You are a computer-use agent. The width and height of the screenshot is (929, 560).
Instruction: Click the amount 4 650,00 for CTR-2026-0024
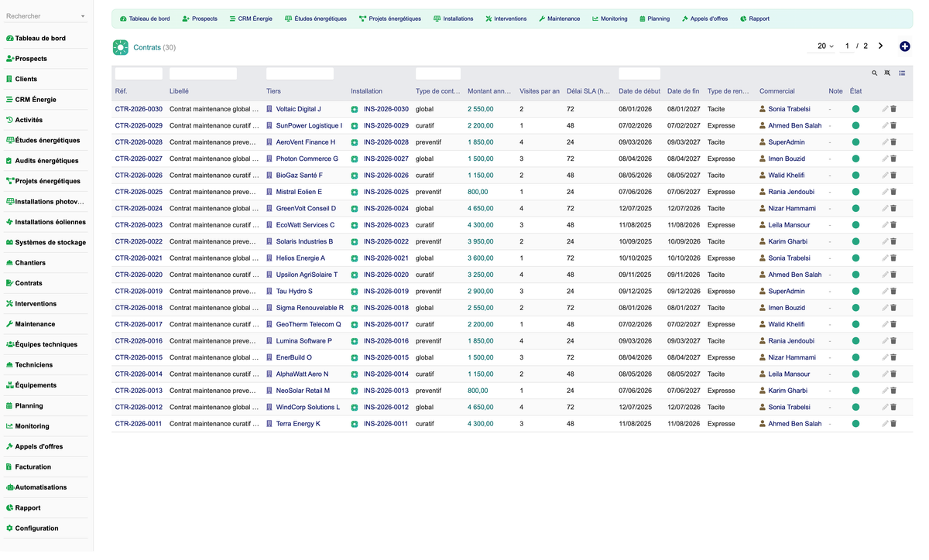[x=481, y=209]
